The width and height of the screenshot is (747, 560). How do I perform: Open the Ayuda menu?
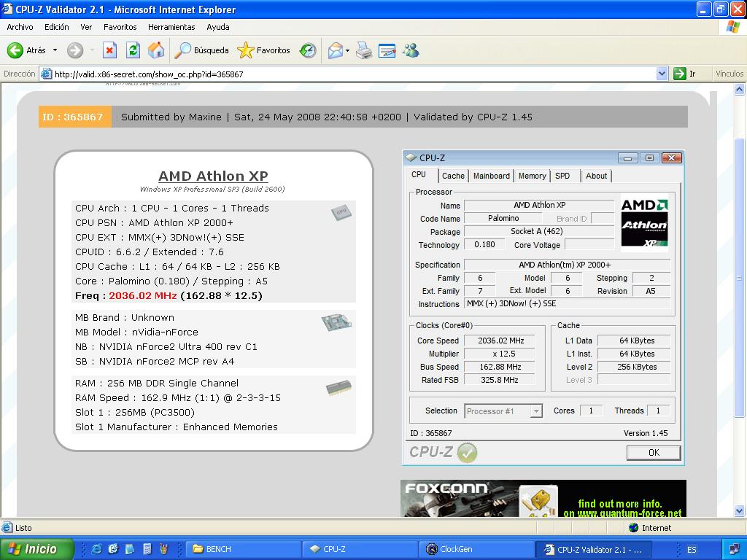[217, 27]
